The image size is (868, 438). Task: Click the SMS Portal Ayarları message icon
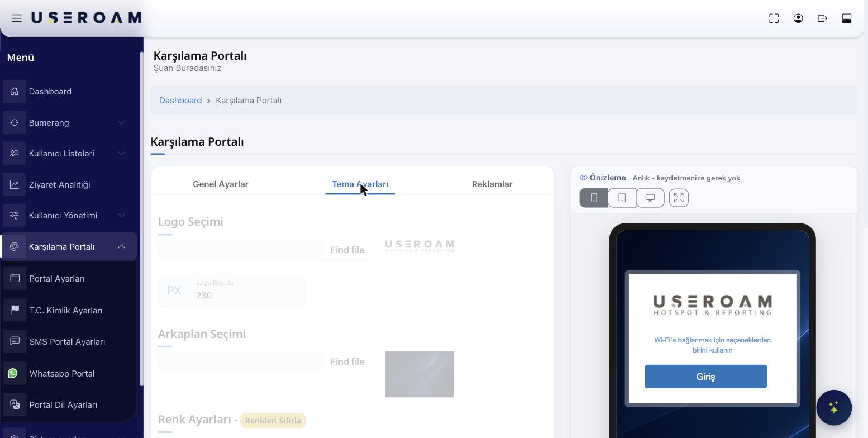coord(15,341)
